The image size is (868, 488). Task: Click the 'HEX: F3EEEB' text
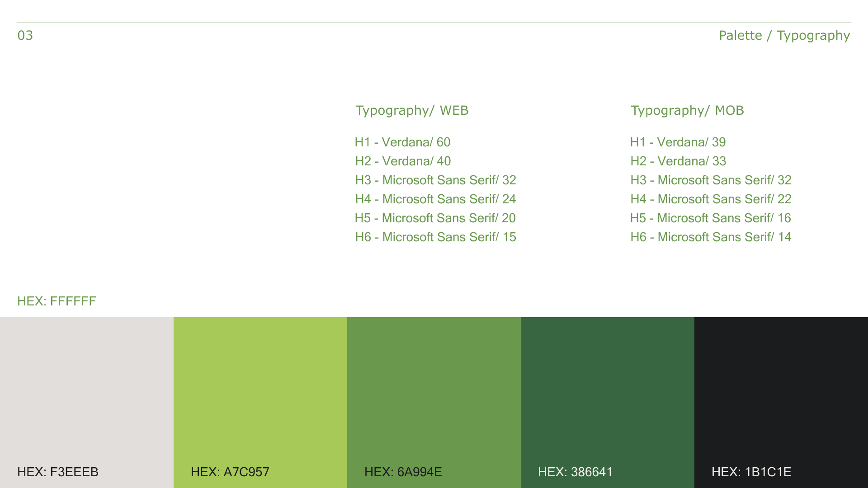tap(58, 472)
